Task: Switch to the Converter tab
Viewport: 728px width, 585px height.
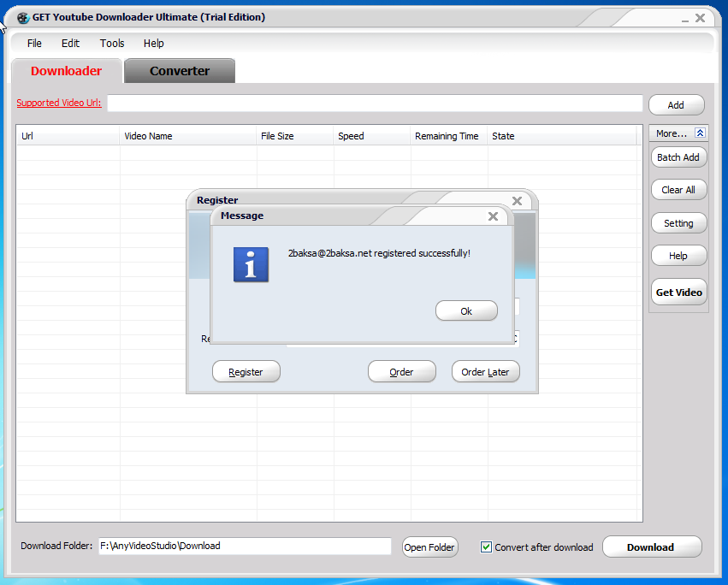Action: click(x=180, y=71)
